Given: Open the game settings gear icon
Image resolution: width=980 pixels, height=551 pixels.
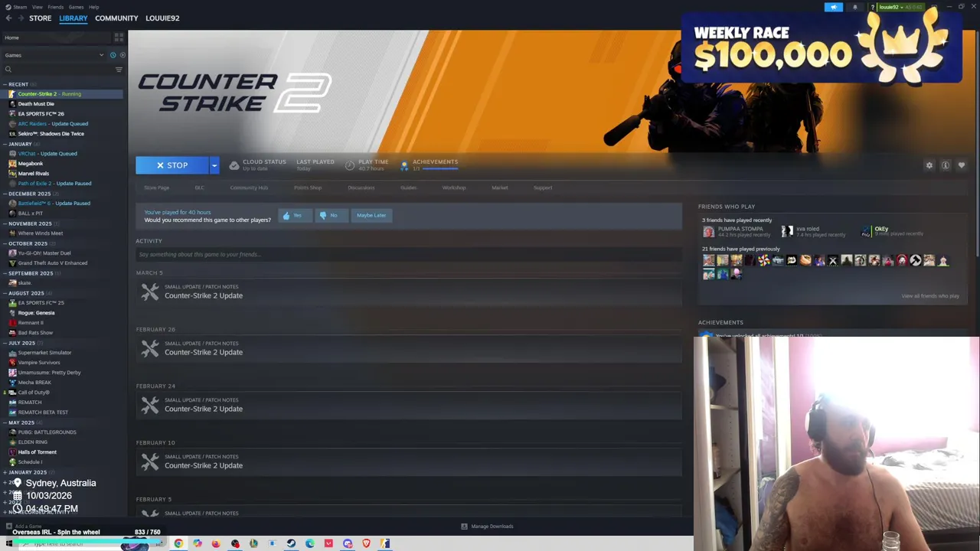Looking at the screenshot, I should click(x=929, y=165).
